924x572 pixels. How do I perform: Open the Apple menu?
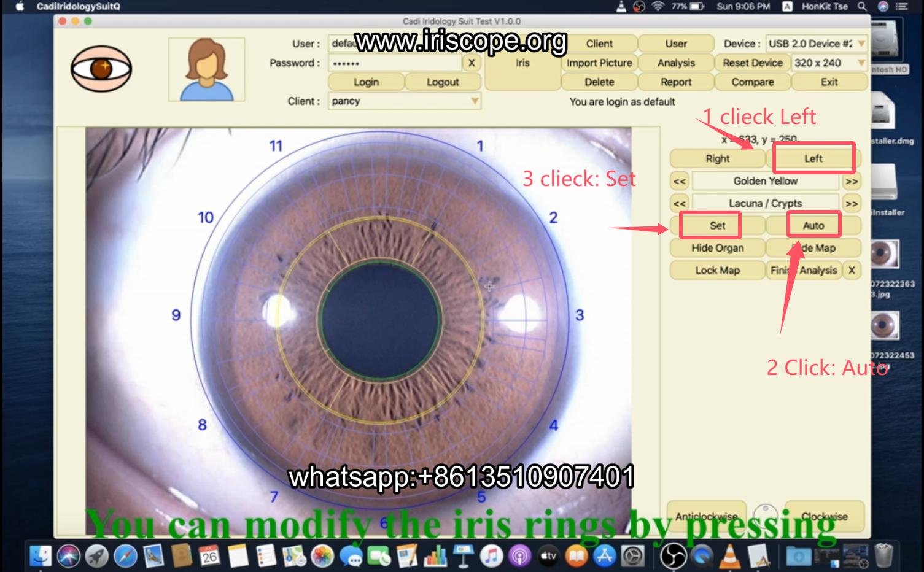20,6
